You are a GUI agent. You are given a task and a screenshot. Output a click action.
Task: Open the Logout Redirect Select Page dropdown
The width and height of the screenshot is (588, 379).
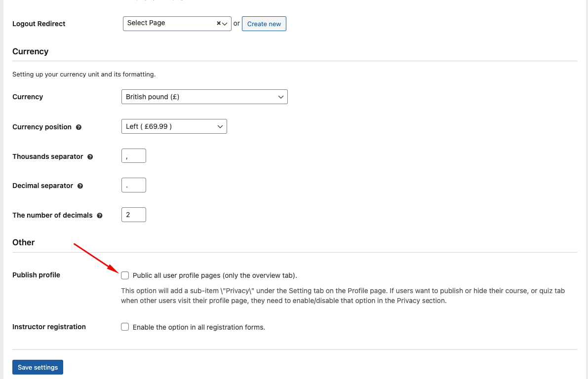click(177, 24)
